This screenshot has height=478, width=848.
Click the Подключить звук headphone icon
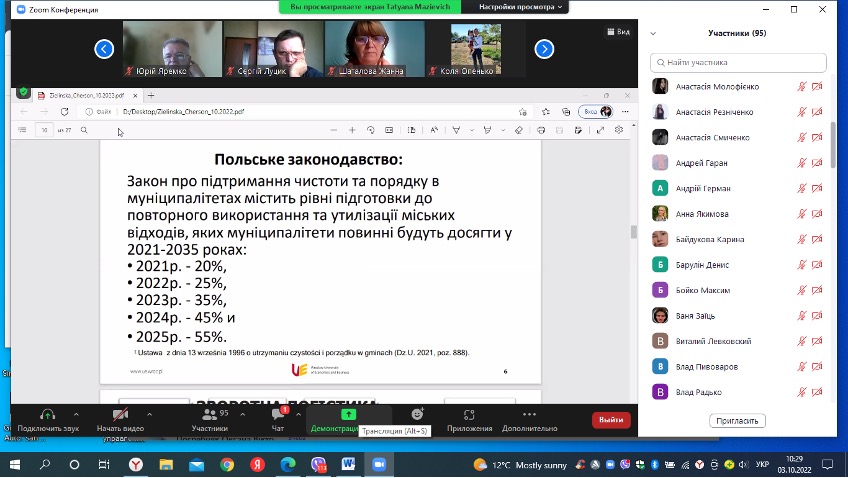[x=48, y=415]
